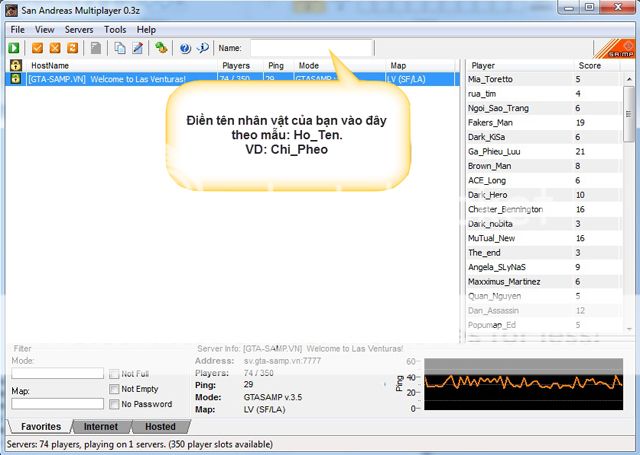Sort player list by Score column header

tap(589, 65)
